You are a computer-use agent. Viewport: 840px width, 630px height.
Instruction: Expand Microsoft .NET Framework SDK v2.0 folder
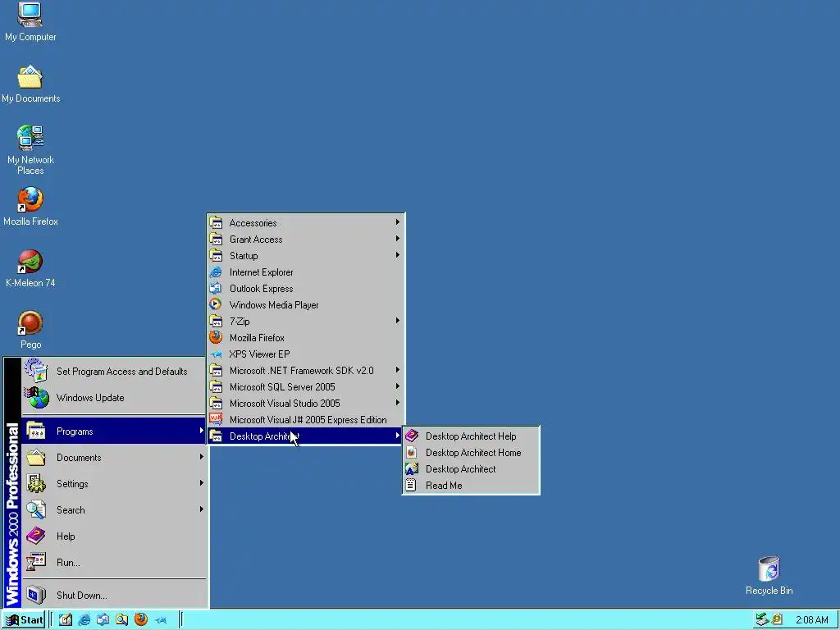tap(305, 370)
